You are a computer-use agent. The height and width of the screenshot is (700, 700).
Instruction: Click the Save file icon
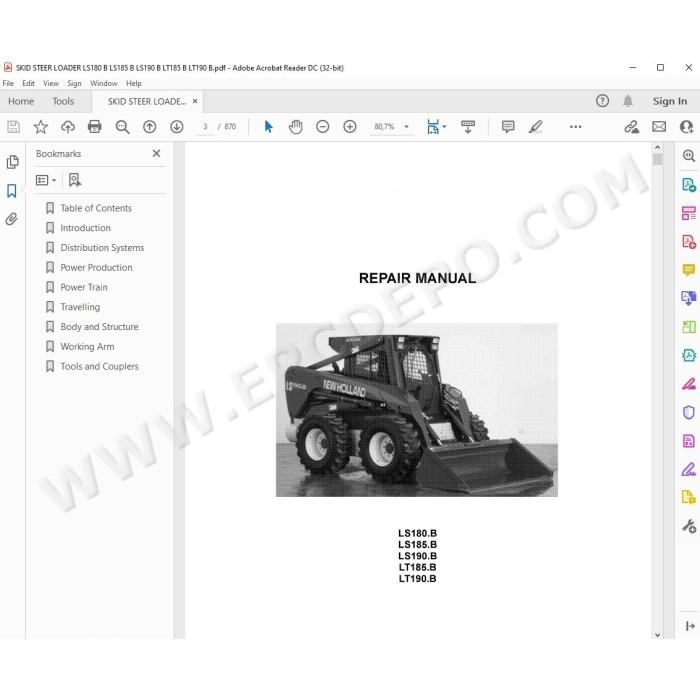(13, 127)
